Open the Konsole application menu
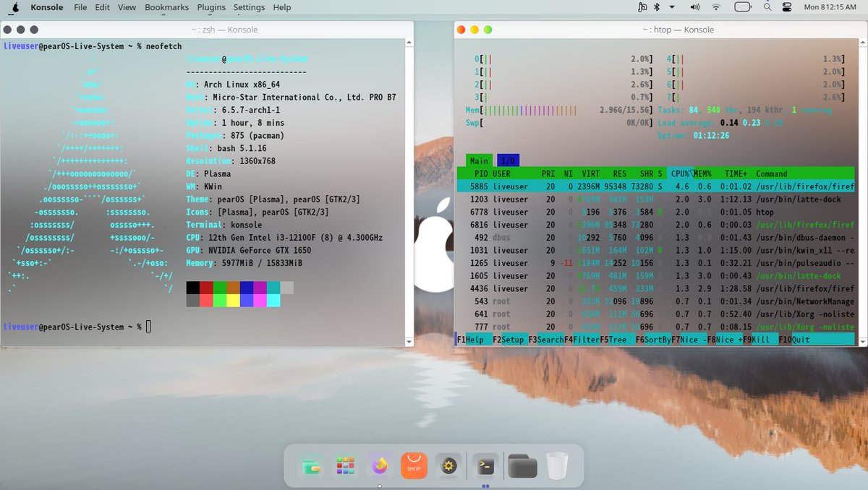Image resolution: width=868 pixels, height=490 pixels. point(46,7)
